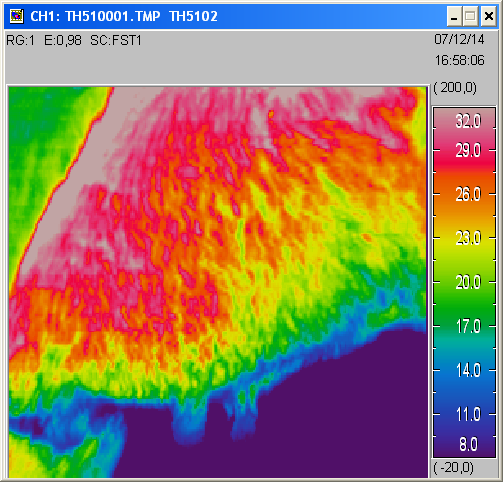Image resolution: width=503 pixels, height=482 pixels.
Task: Close the TH510001.TMP window
Action: tap(488, 16)
